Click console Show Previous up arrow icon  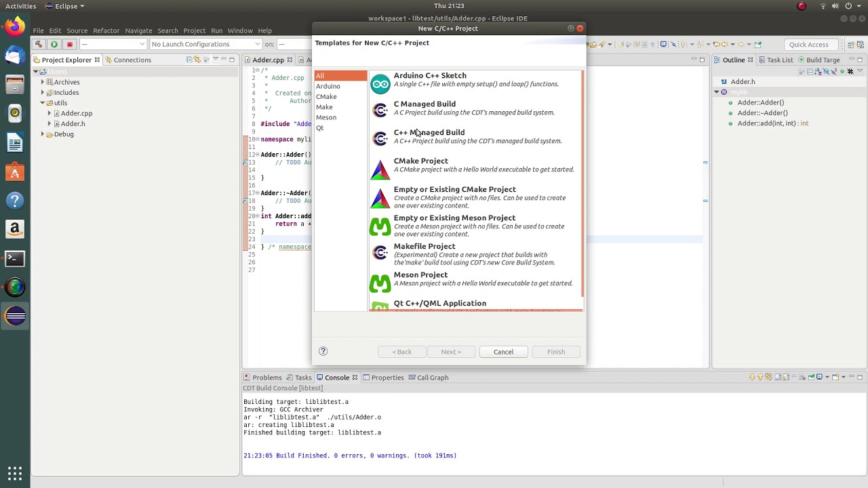tap(762, 378)
